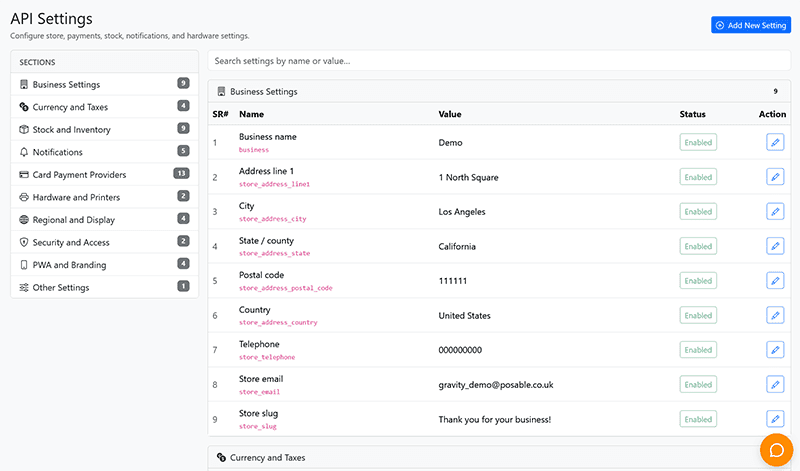Click Enabled status for Postal code

click(x=698, y=281)
